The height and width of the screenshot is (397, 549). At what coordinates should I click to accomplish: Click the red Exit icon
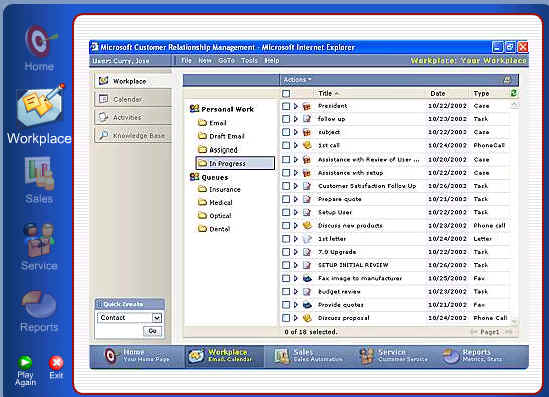tap(56, 363)
